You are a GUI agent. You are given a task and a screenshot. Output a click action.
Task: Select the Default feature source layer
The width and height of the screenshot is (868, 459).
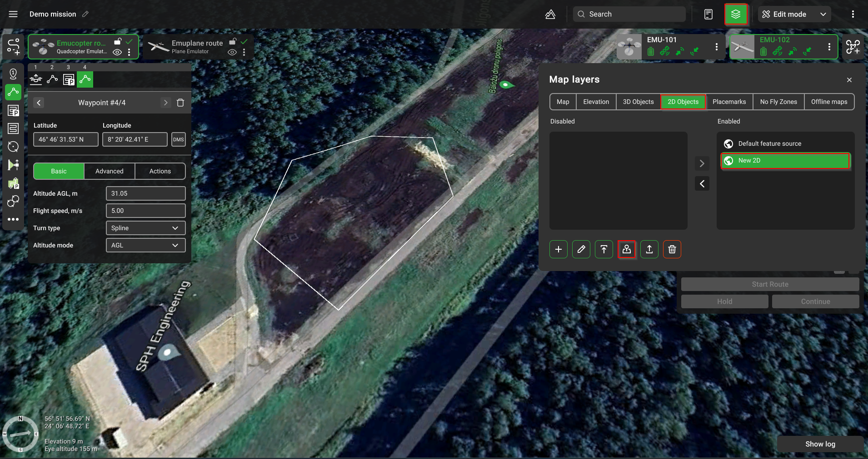(x=769, y=143)
